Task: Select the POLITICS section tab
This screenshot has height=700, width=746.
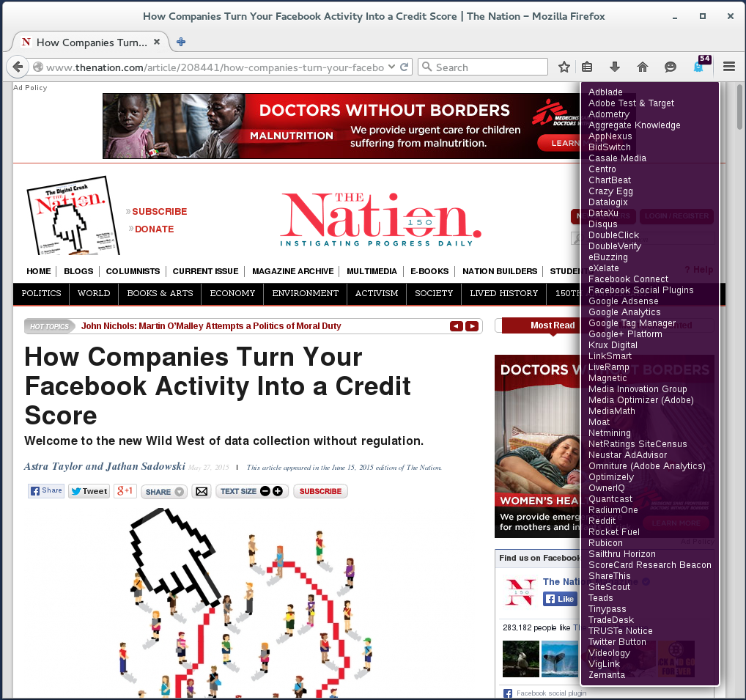Action: coord(41,293)
